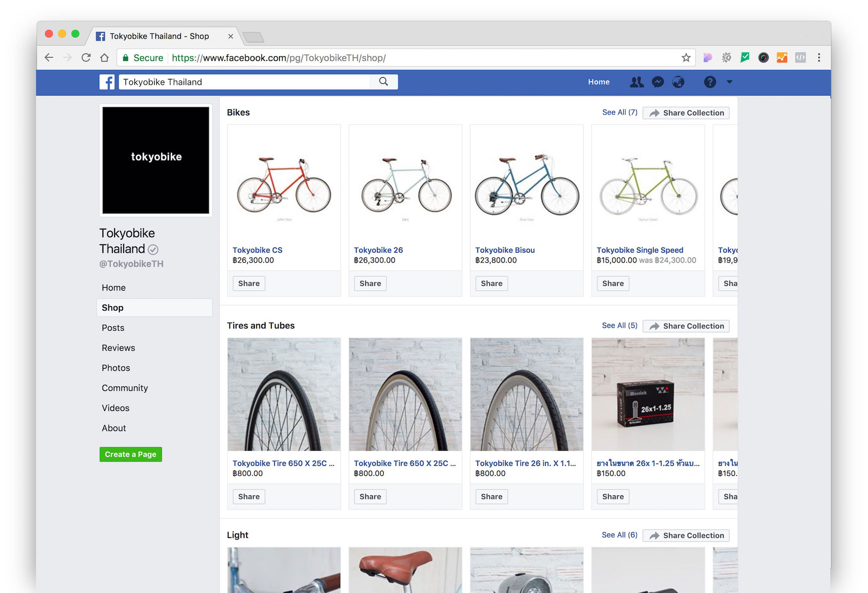The width and height of the screenshot is (868, 593).
Task: Open Photos in the page sidebar
Action: 116,368
